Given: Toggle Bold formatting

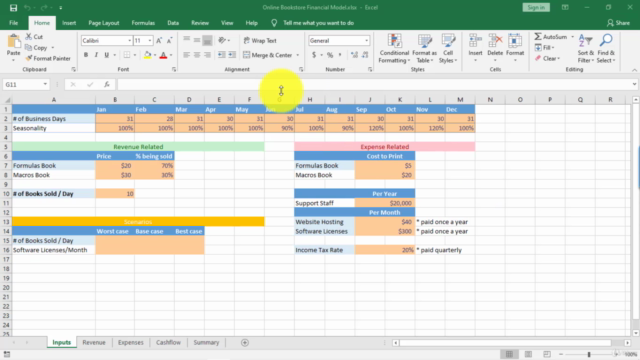Looking at the screenshot, I should tap(86, 55).
